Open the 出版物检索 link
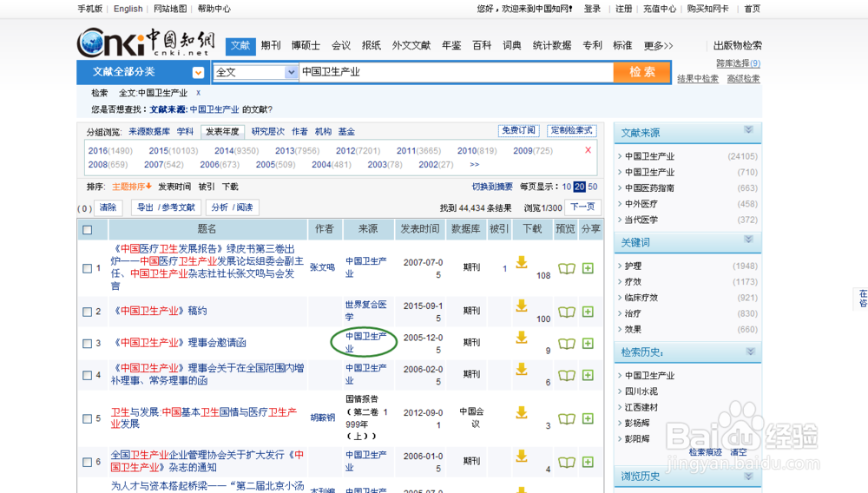 [x=737, y=45]
